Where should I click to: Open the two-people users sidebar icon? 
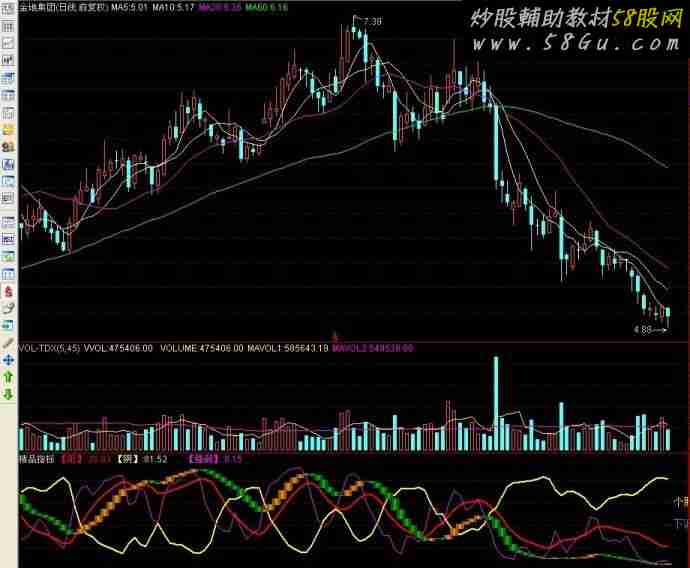coord(8,147)
